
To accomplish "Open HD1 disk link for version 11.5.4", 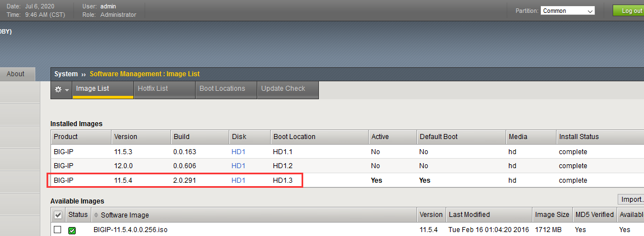I will 238,181.
